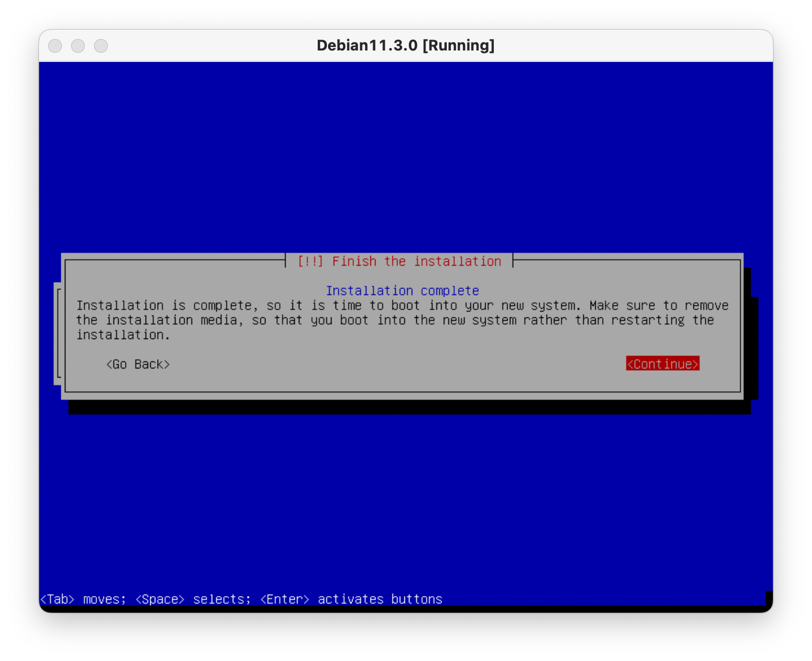The width and height of the screenshot is (812, 661).
Task: Click 'activates buttons' text in help bar
Action: (x=380, y=599)
